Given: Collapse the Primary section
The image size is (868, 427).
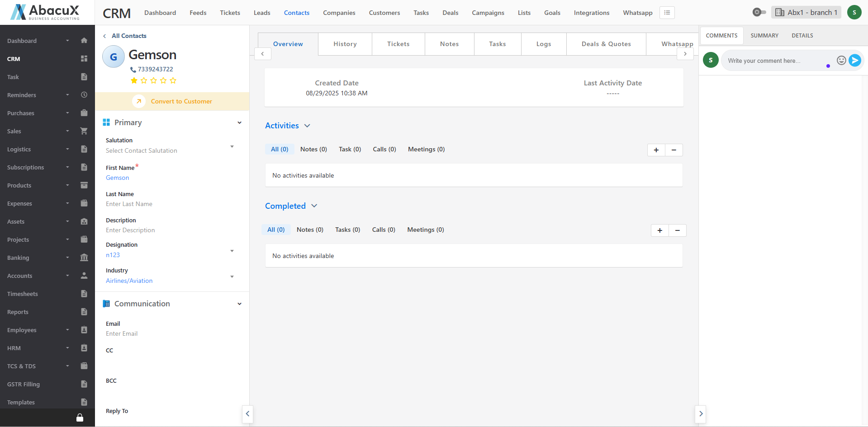Looking at the screenshot, I should pos(239,122).
